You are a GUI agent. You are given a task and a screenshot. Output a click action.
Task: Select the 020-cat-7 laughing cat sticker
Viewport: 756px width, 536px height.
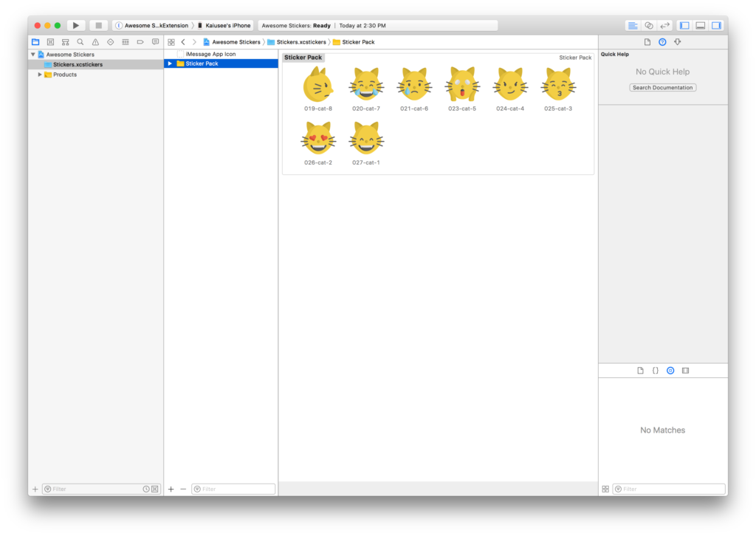(x=366, y=89)
